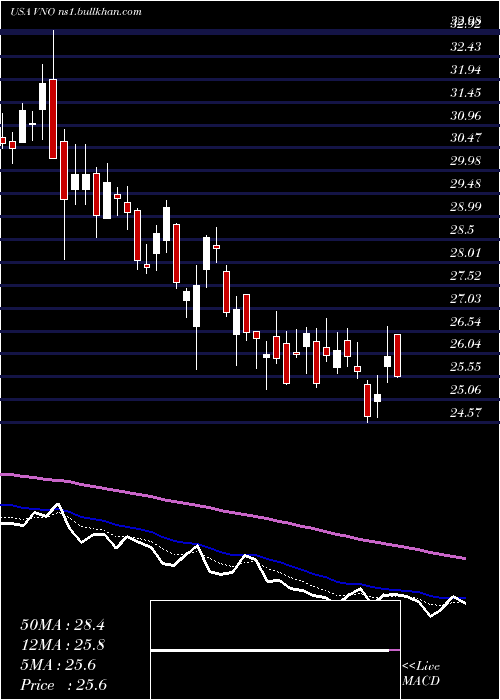The height and width of the screenshot is (700, 500).
Task: Select the 5MA : 25.6 readout
Action: (58, 665)
